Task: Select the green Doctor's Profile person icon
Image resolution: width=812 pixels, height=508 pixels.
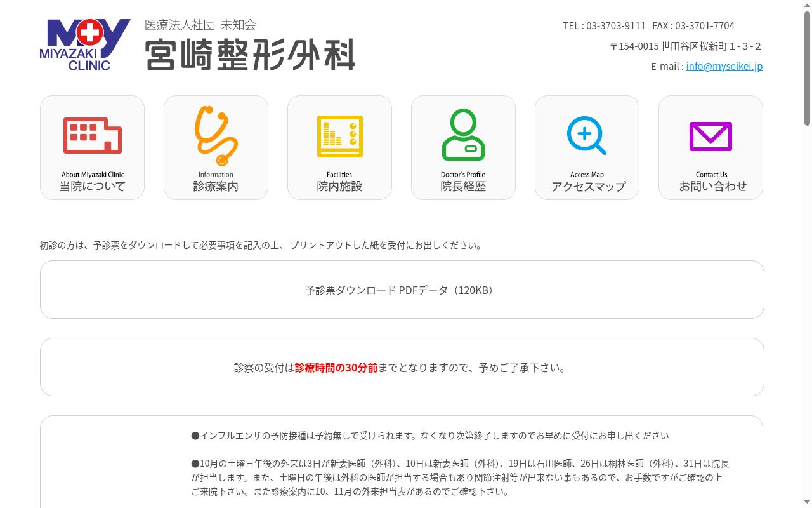Action: [x=463, y=135]
